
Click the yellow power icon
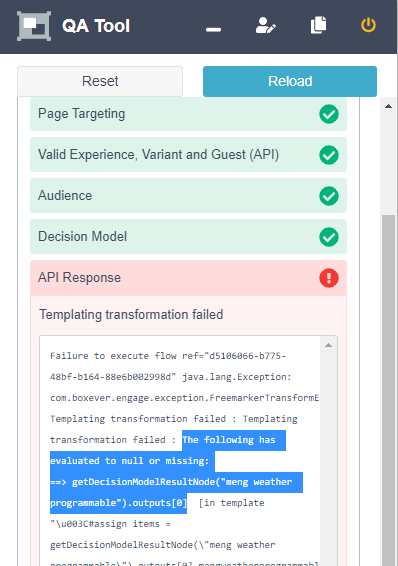click(368, 25)
